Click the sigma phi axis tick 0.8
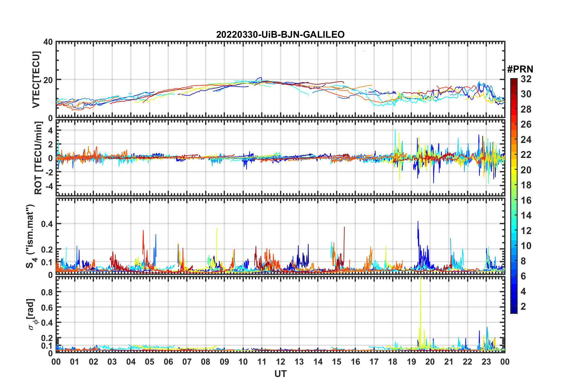561x392 pixels. (47, 292)
